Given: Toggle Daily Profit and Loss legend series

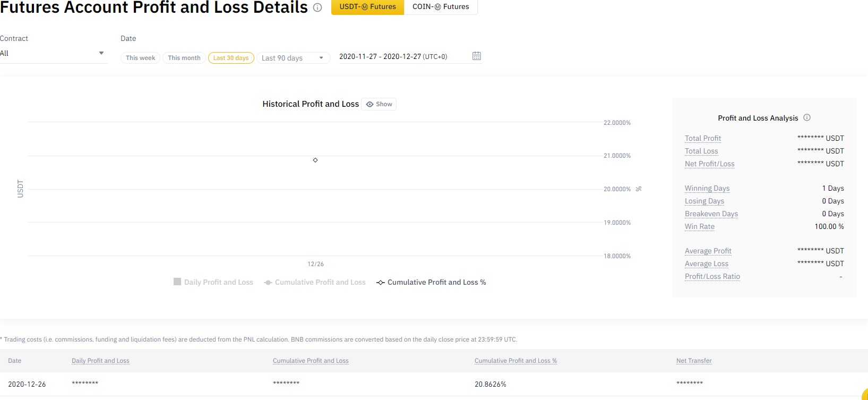Looking at the screenshot, I should [x=213, y=282].
